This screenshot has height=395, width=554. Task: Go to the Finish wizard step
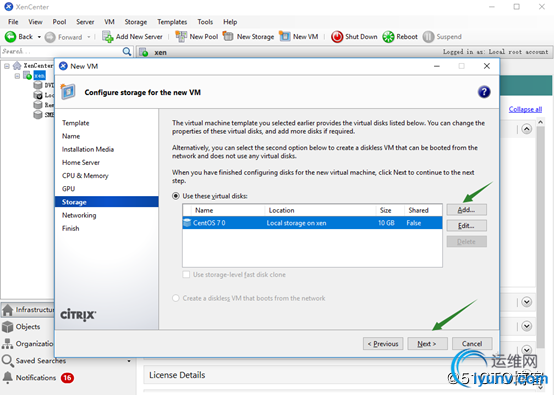(x=71, y=228)
